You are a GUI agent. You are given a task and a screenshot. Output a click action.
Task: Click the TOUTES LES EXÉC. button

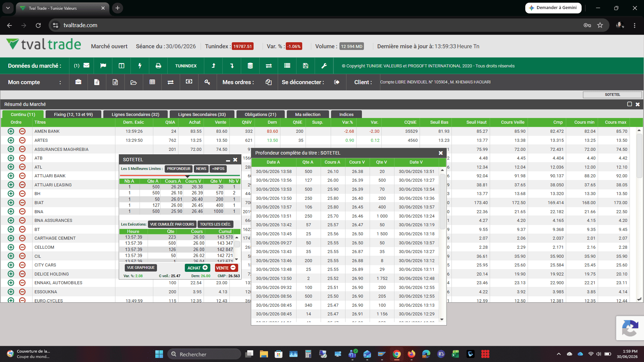(x=215, y=224)
